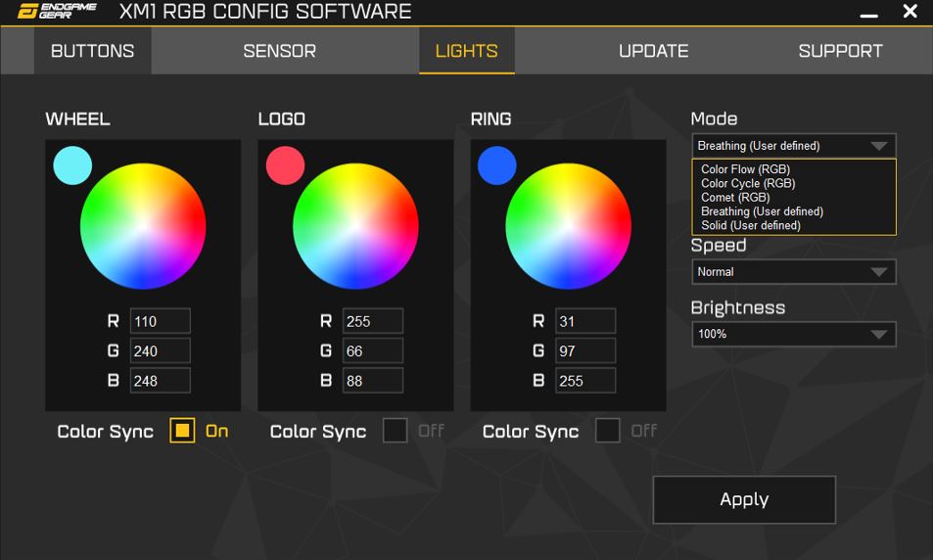The height and width of the screenshot is (560, 933).
Task: Open the SUPPORT tab
Action: 840,51
